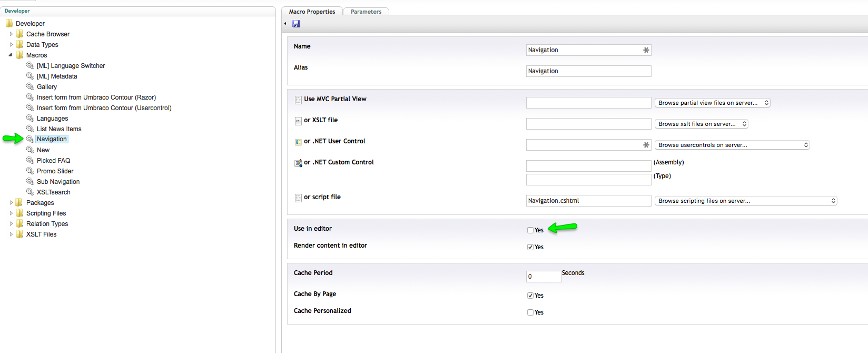The image size is (868, 353).
Task: Select the List News Items macro
Action: pyautogui.click(x=59, y=129)
